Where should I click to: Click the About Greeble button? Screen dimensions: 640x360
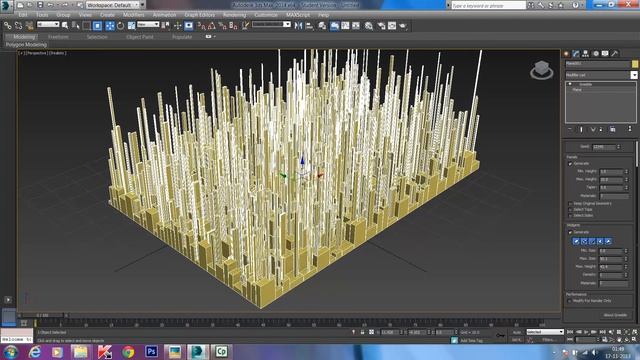(615, 316)
